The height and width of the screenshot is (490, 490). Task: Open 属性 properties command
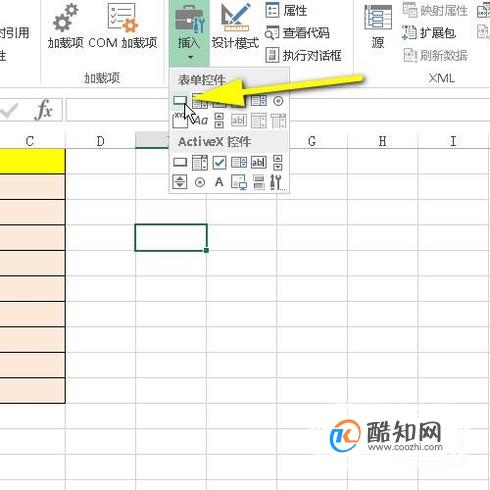pyautogui.click(x=286, y=10)
